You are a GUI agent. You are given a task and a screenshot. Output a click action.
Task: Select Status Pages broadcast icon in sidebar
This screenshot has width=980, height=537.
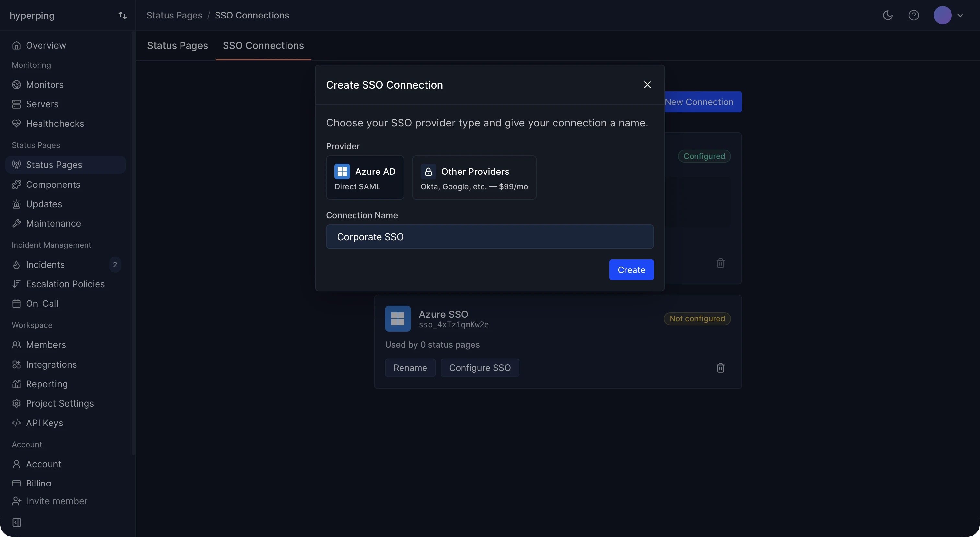[x=16, y=165]
